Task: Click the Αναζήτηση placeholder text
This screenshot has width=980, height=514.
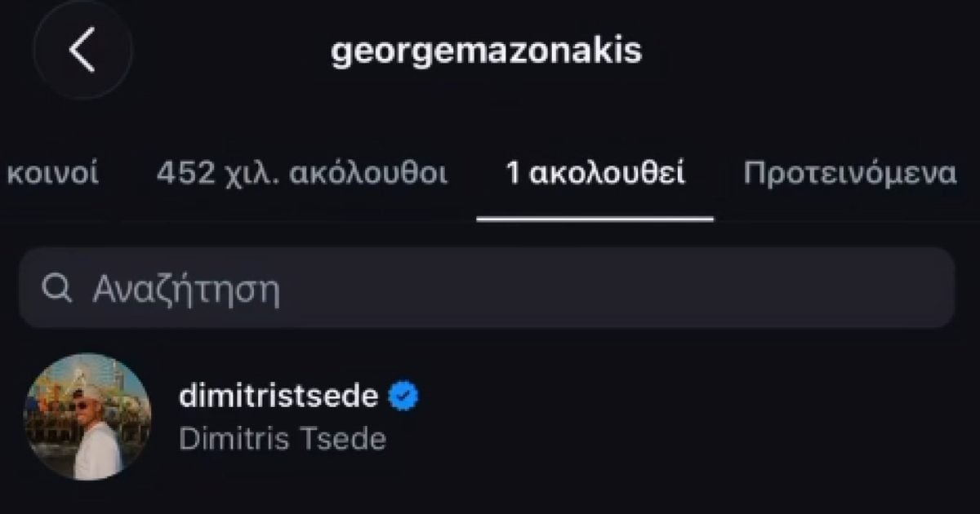Action: 187,290
